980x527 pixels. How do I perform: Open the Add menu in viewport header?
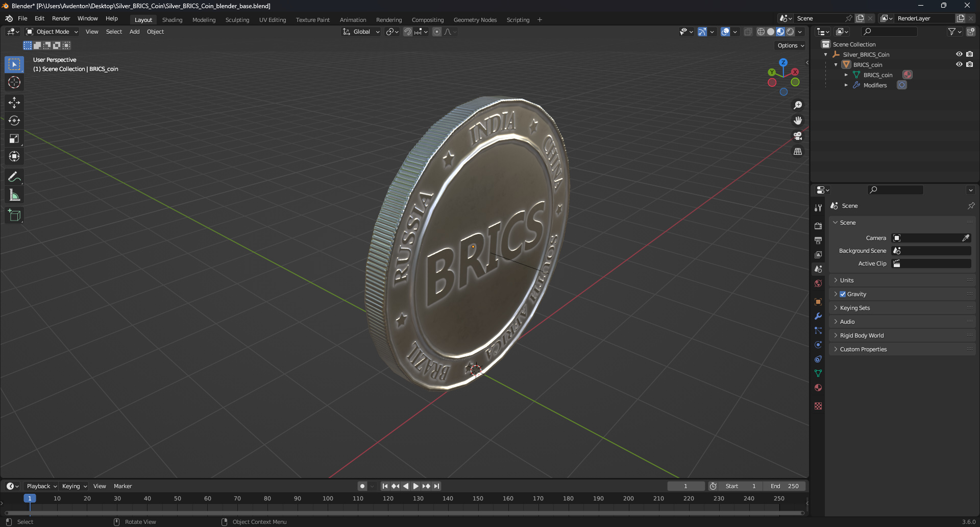134,32
